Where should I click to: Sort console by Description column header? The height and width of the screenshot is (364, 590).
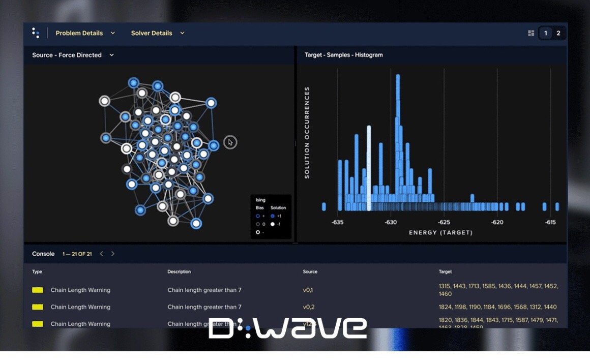[179, 271]
